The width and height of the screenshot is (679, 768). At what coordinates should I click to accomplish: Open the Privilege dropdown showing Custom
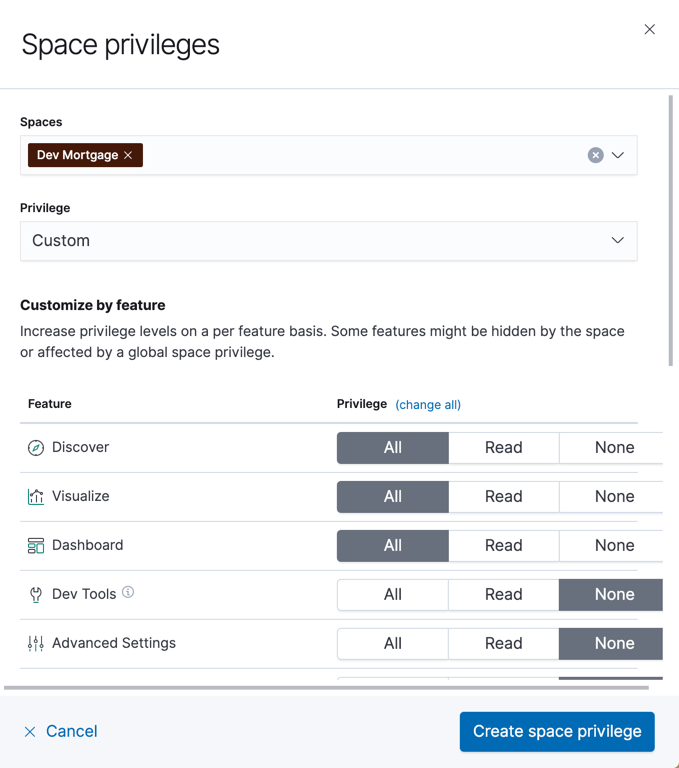tap(328, 241)
